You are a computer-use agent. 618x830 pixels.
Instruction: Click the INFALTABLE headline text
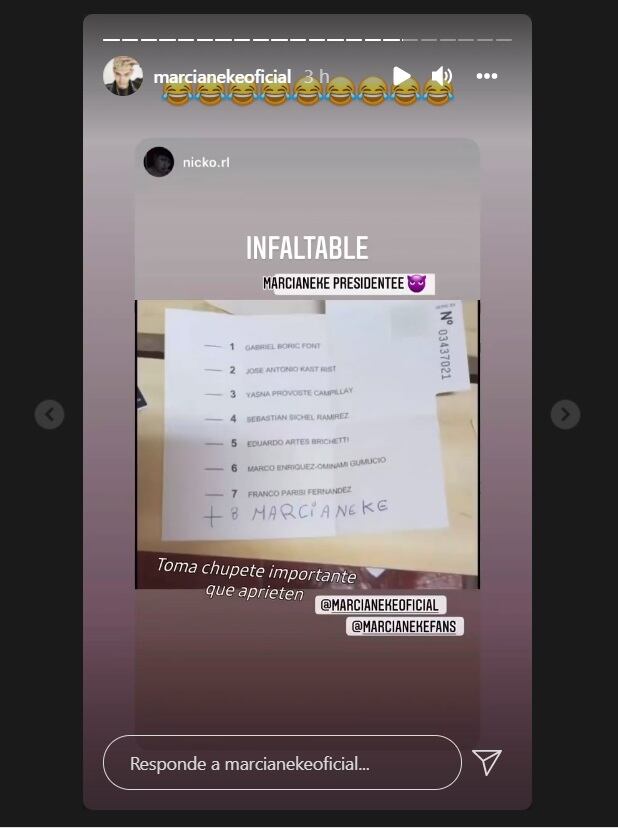(x=307, y=248)
